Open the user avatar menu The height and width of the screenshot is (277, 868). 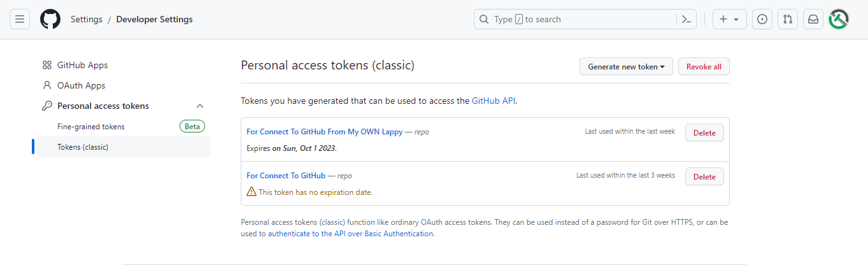coord(839,19)
